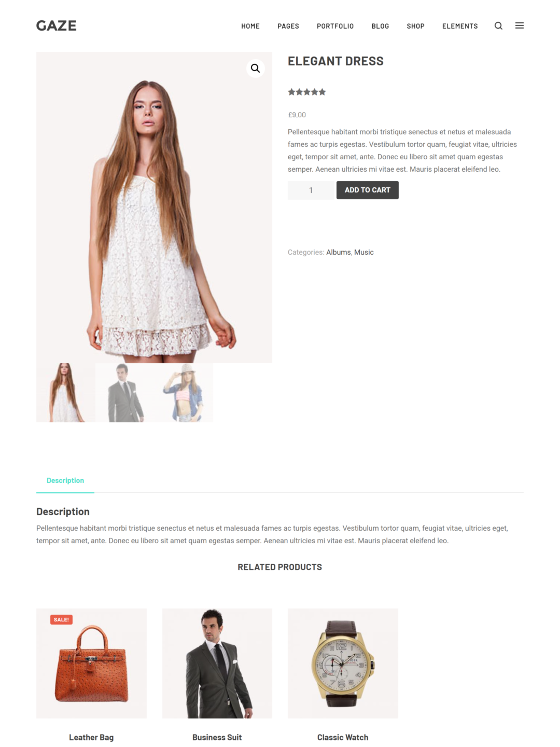Select the business suit gallery thumbnail
Viewport: 560px width, 747px height.
click(x=124, y=393)
